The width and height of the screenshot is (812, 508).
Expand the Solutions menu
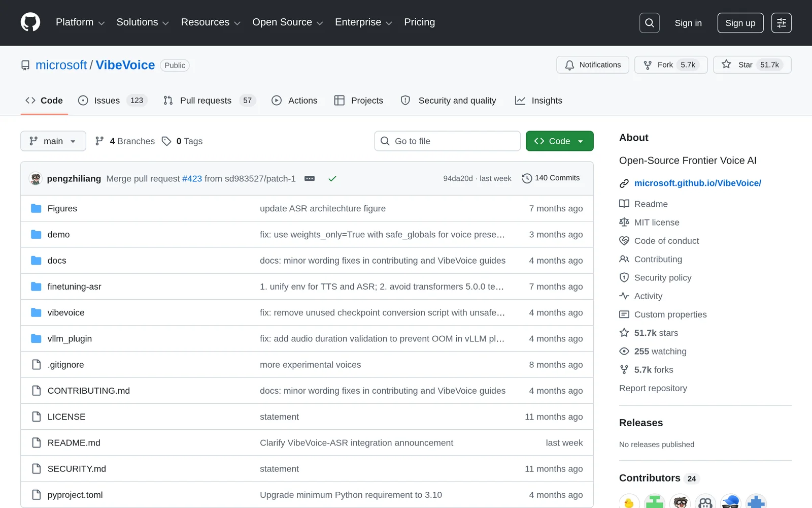click(143, 22)
